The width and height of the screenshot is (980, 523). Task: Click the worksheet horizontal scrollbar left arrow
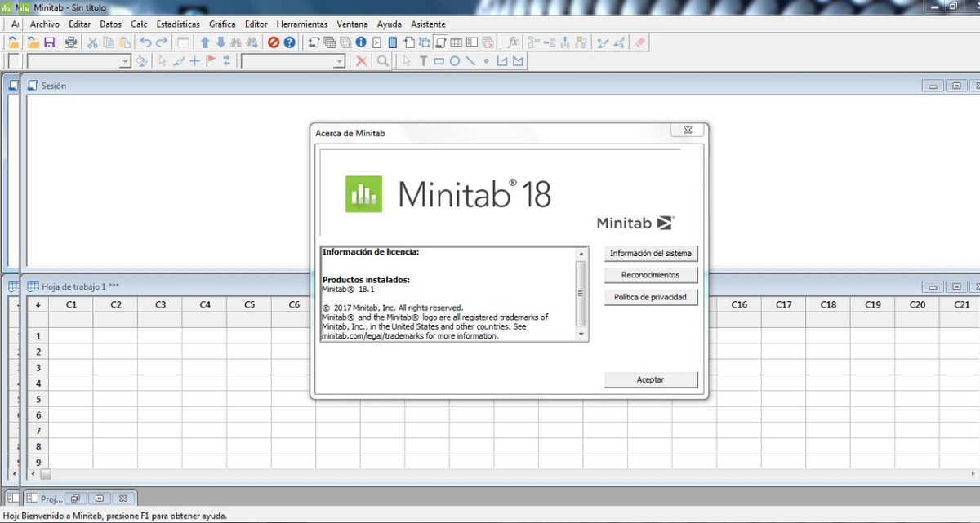[x=33, y=473]
